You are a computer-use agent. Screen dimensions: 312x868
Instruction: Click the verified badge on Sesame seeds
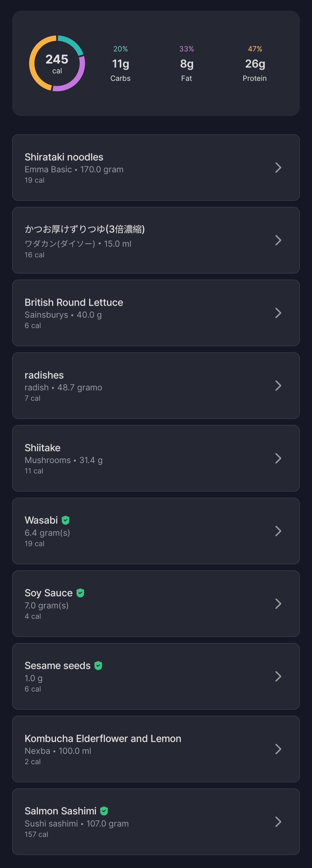(98, 665)
